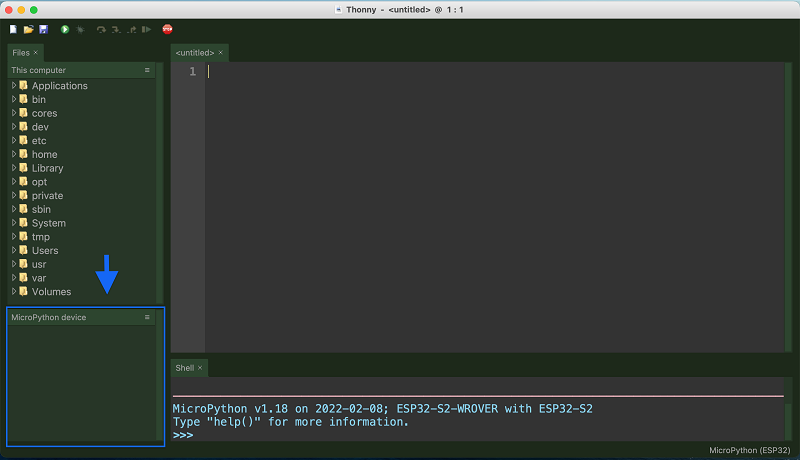Image resolution: width=800 pixels, height=460 pixels.
Task: Switch to the Shell tab
Action: tap(184, 368)
